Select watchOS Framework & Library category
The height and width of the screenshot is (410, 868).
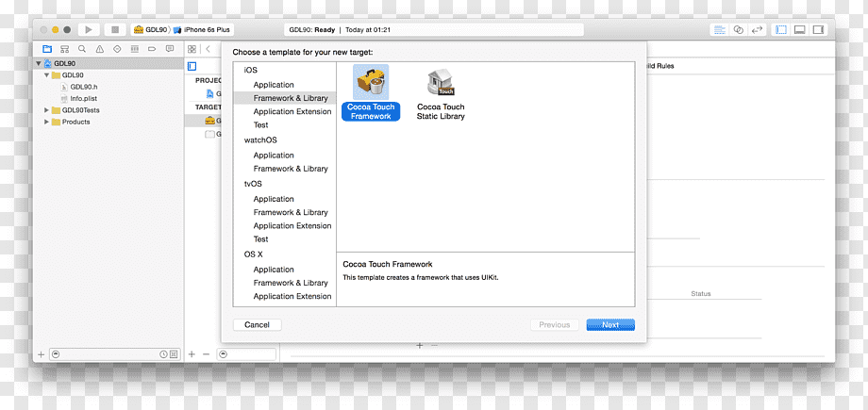click(291, 169)
